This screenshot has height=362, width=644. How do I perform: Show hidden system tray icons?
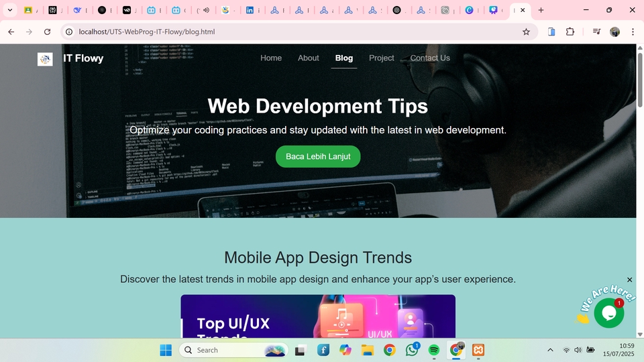point(550,350)
